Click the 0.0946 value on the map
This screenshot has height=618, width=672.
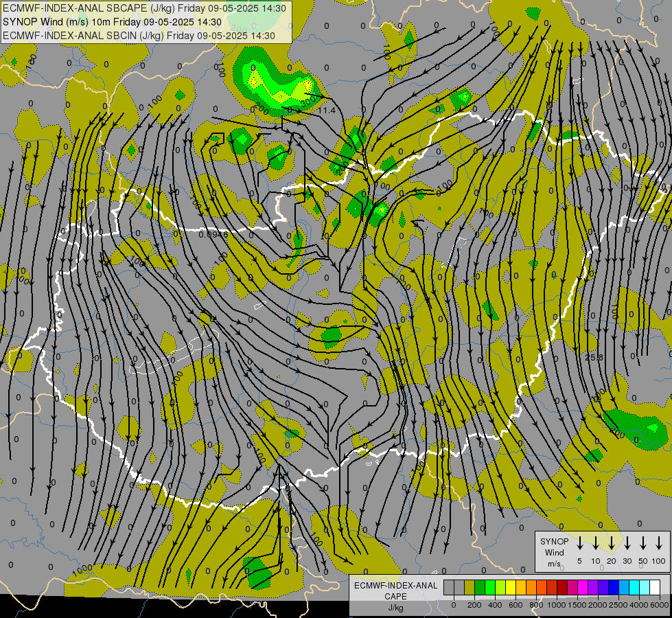tap(213, 235)
